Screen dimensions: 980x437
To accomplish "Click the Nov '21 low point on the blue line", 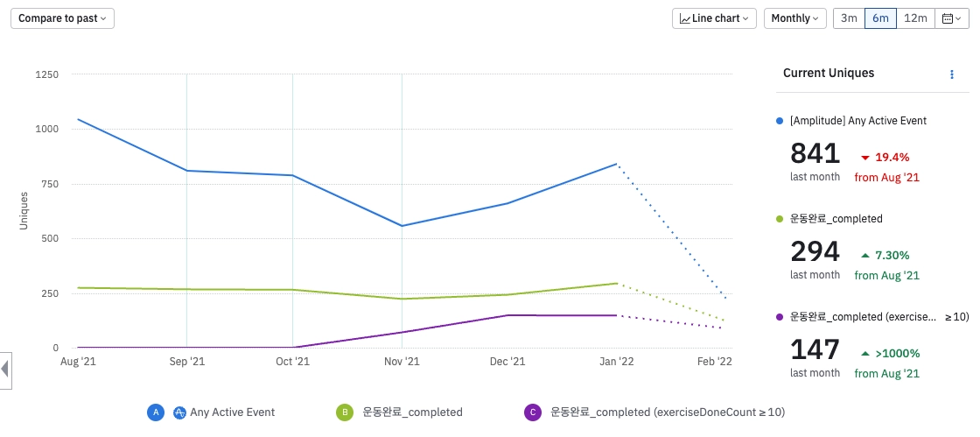I will pyautogui.click(x=402, y=226).
